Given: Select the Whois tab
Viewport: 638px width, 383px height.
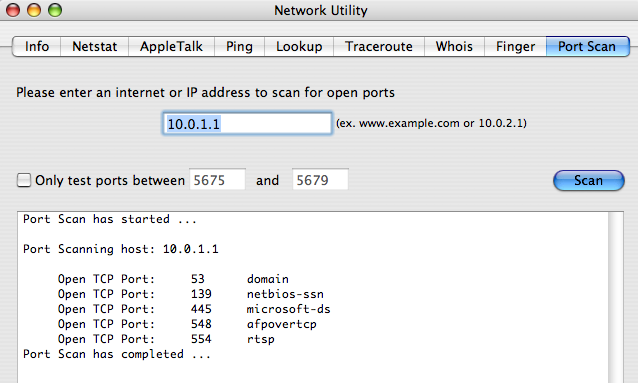Looking at the screenshot, I should click(454, 46).
